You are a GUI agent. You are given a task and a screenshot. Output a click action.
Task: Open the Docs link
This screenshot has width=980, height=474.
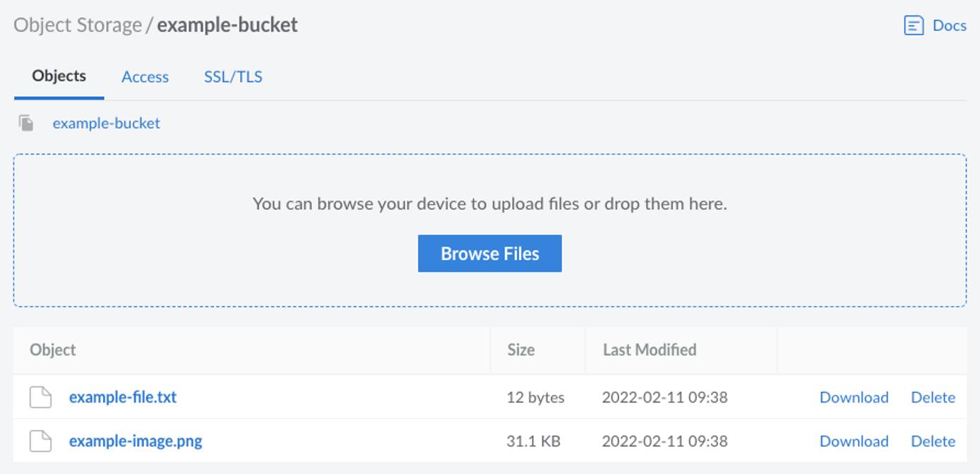(x=948, y=25)
